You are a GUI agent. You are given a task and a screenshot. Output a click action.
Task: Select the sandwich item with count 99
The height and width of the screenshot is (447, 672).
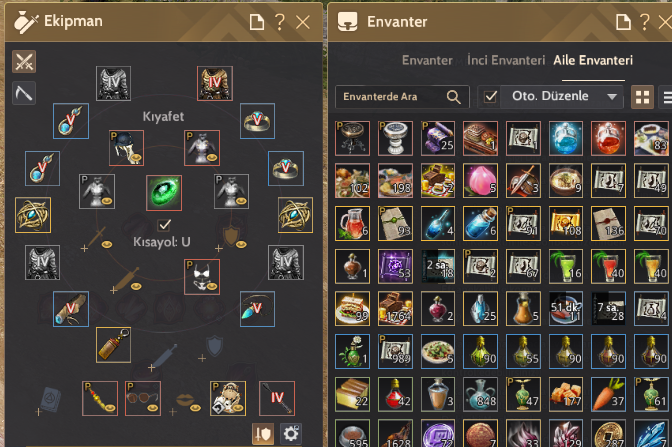point(352,309)
